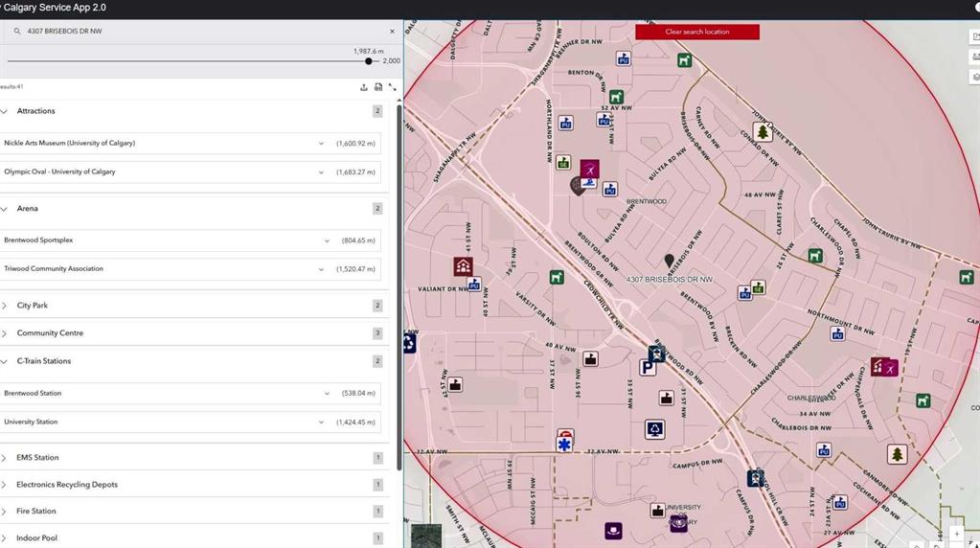Collapse the Attractions category

coord(5,111)
